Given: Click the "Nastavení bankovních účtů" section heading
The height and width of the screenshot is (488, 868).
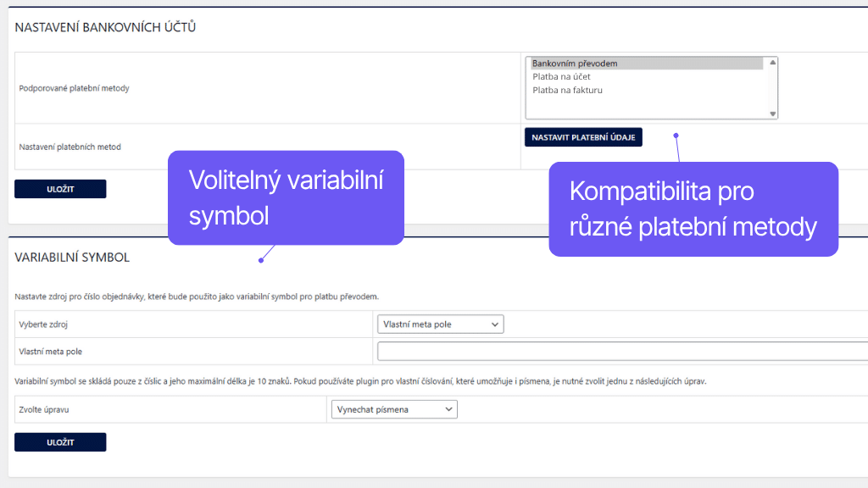Looking at the screenshot, I should [105, 27].
